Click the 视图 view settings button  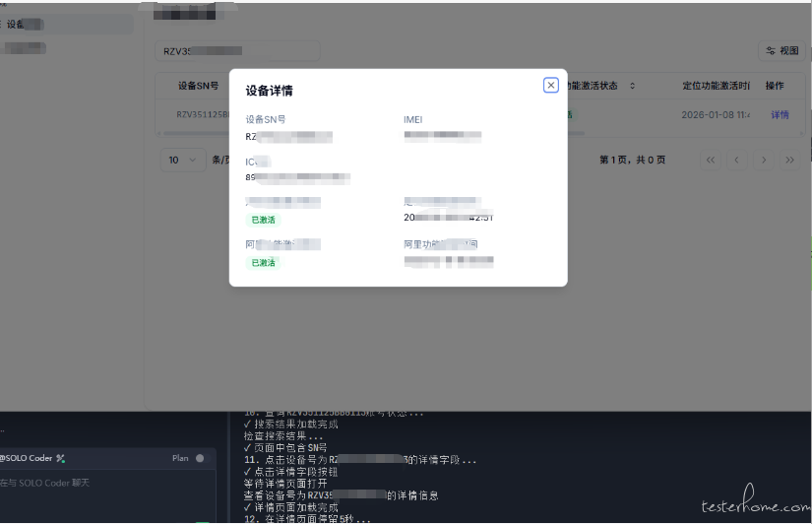click(782, 50)
